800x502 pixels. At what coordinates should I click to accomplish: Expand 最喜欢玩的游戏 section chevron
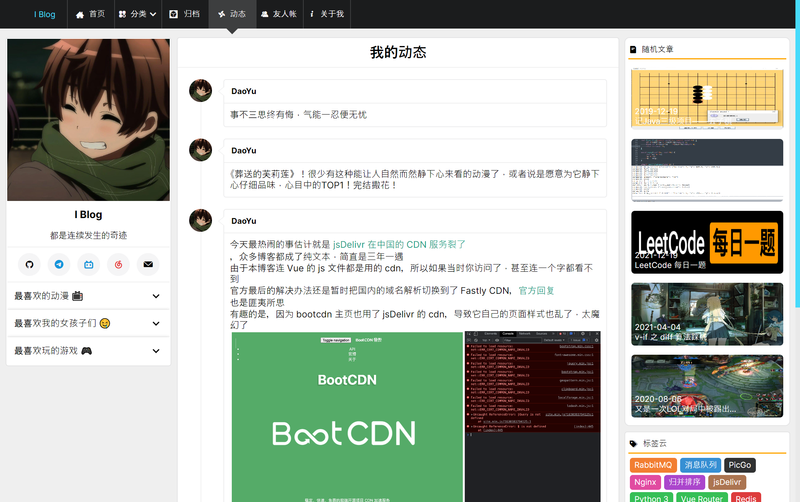tap(156, 351)
